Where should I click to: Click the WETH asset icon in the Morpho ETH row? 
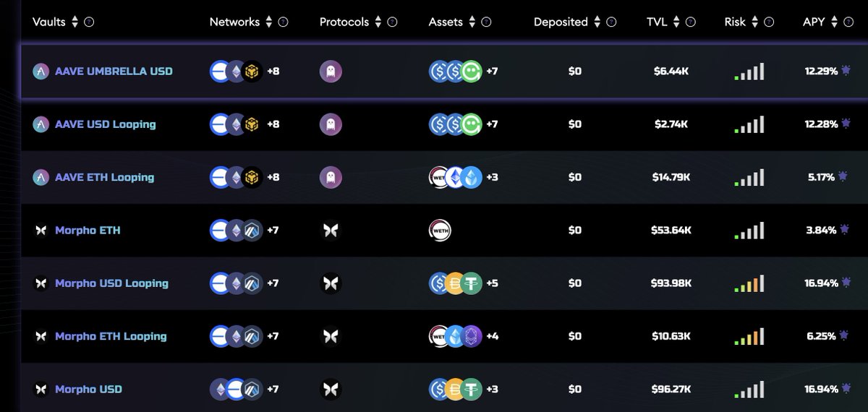pos(439,231)
